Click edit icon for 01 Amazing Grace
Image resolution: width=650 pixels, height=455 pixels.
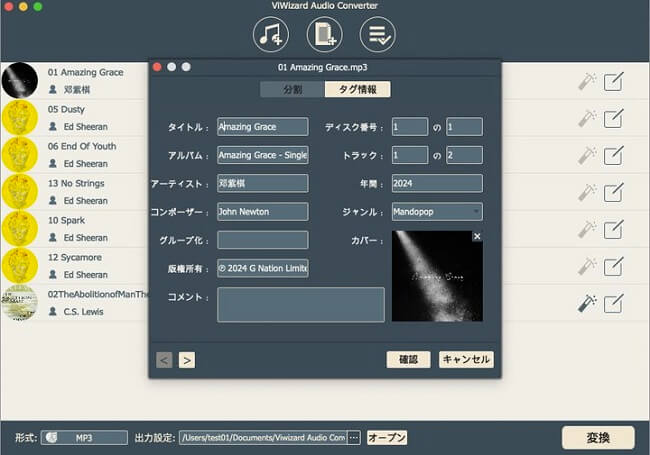pos(613,81)
